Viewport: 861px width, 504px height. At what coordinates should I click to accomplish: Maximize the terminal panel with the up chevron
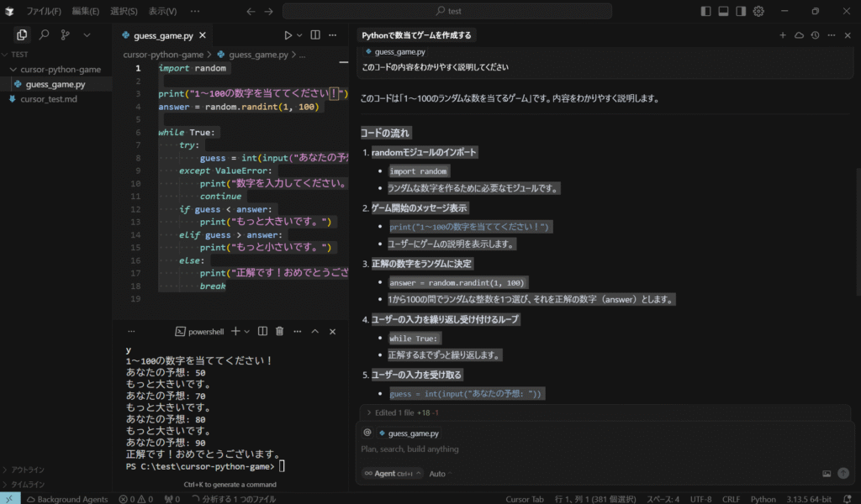tap(314, 331)
